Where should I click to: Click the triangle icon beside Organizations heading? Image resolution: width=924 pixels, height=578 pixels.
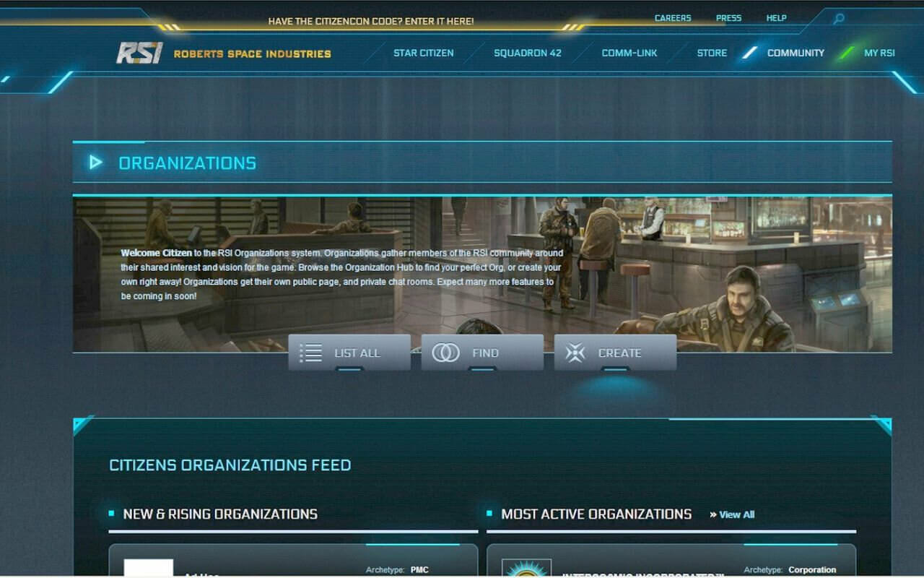[x=95, y=163]
